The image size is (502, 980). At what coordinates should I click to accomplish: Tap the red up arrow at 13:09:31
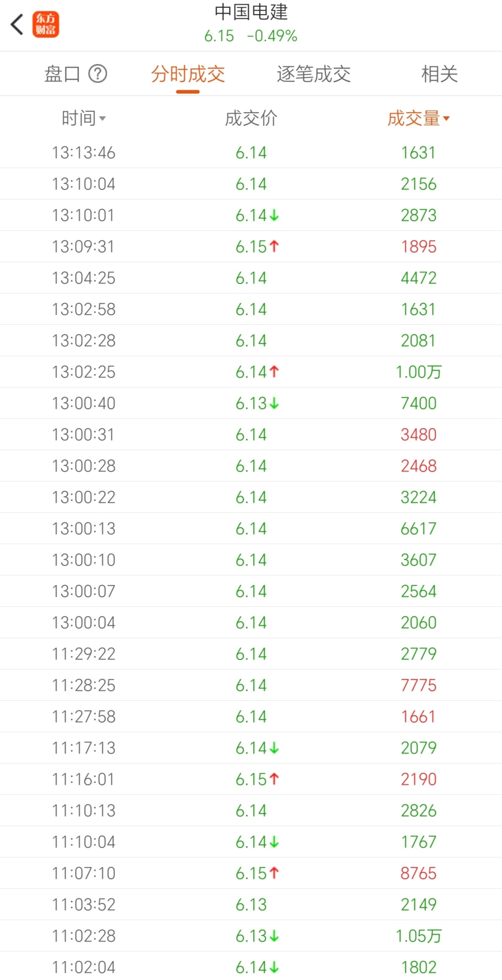[x=274, y=246]
